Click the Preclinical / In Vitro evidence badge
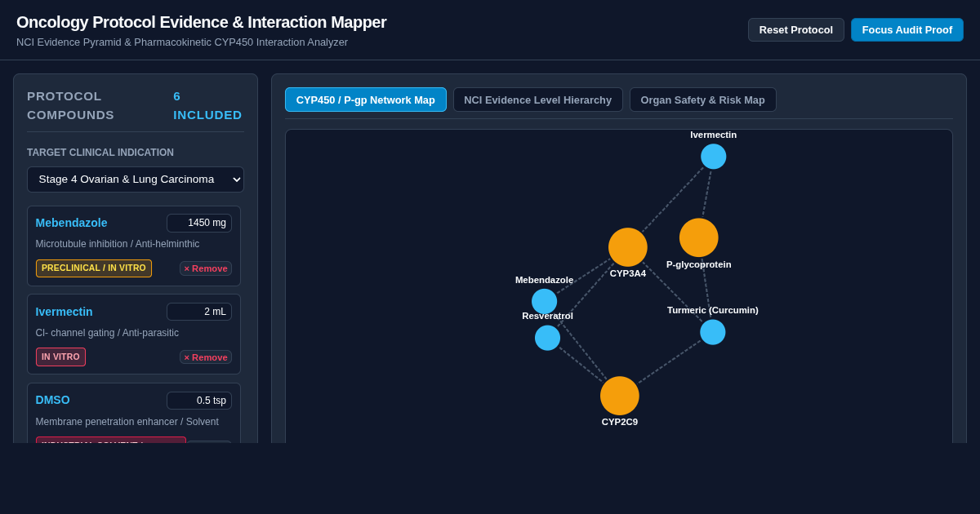Viewport: 980px width, 514px height. (94, 268)
